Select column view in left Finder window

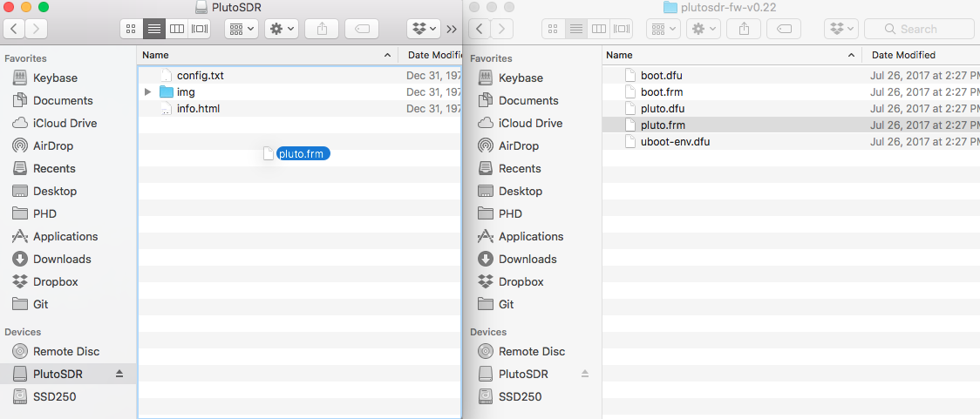click(x=177, y=29)
